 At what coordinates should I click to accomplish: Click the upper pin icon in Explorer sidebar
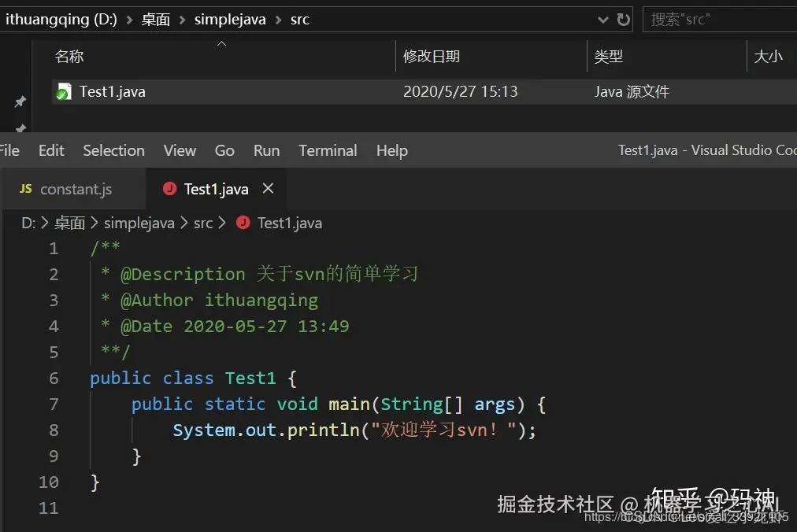point(20,102)
